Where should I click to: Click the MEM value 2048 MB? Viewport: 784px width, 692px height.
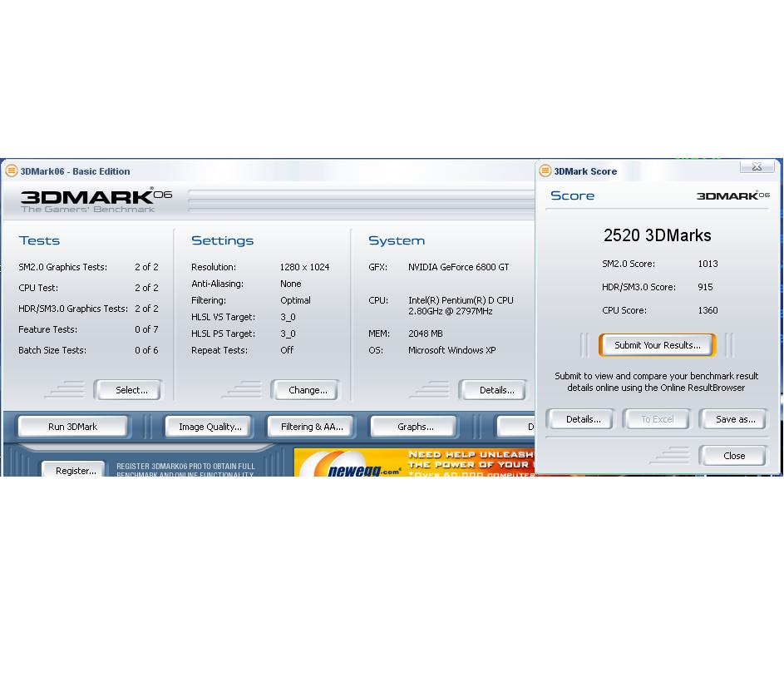click(x=425, y=334)
